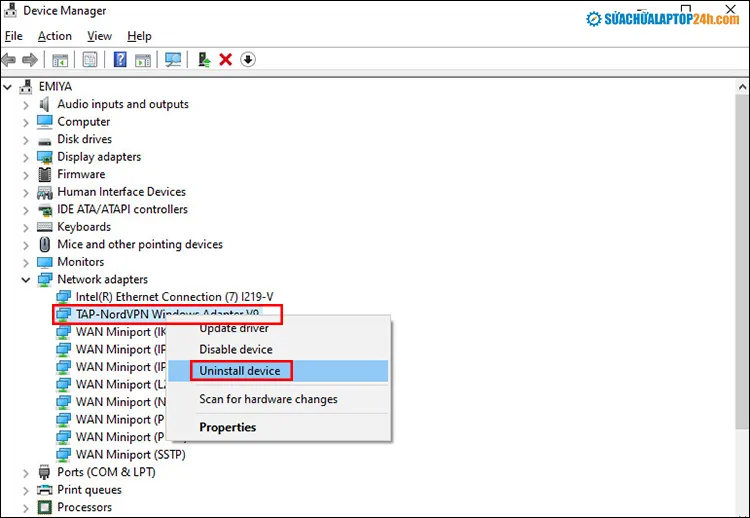The image size is (750, 518).
Task: Open the Action menu
Action: [55, 36]
